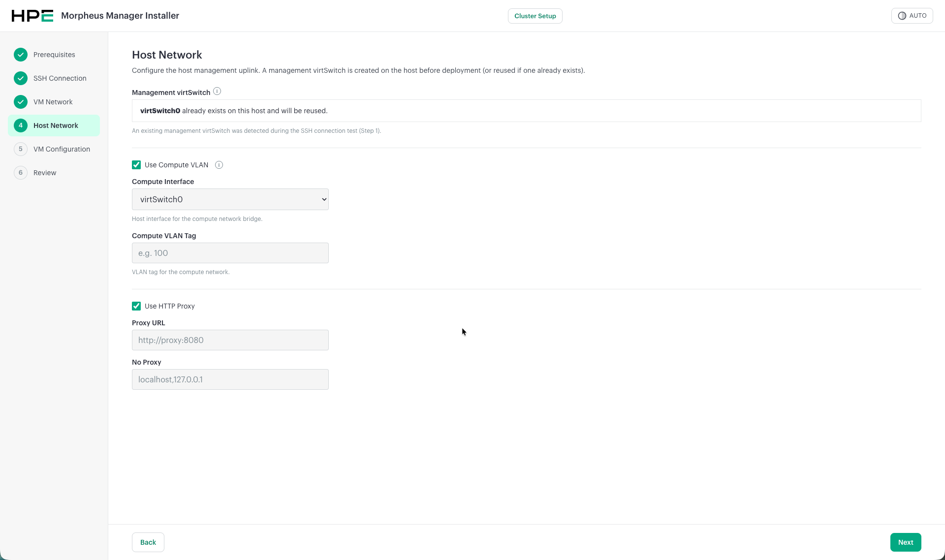The height and width of the screenshot is (560, 945).
Task: Uncheck the Use HTTP Proxy checkbox
Action: (136, 306)
